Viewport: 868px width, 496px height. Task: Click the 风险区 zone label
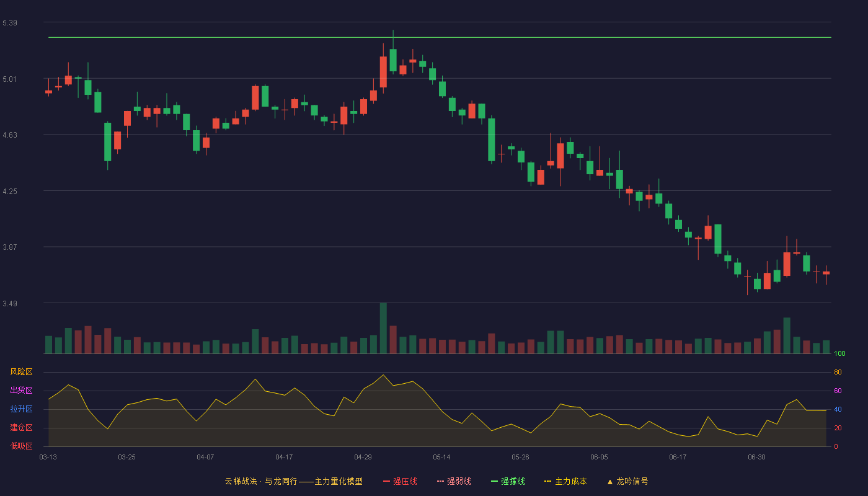point(21,372)
